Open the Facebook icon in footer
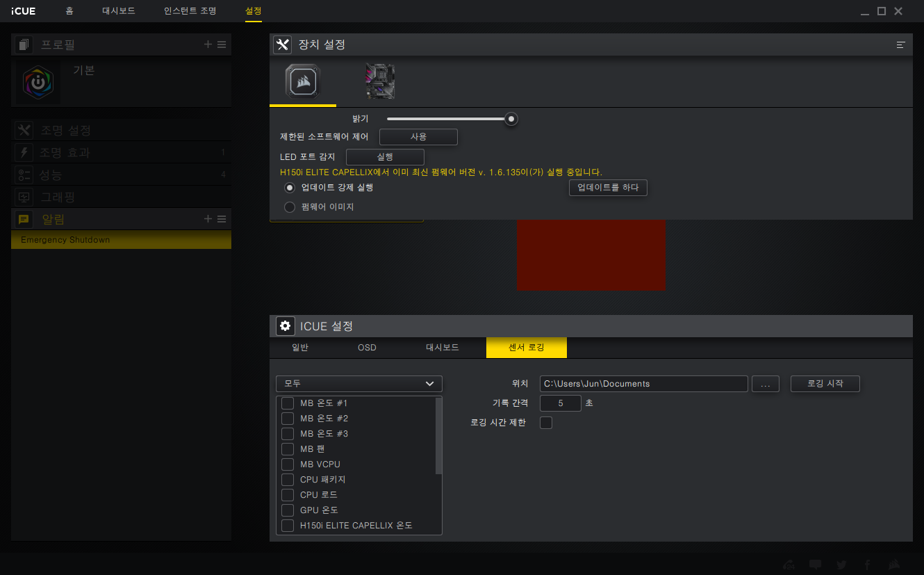924x575 pixels. coord(867,565)
